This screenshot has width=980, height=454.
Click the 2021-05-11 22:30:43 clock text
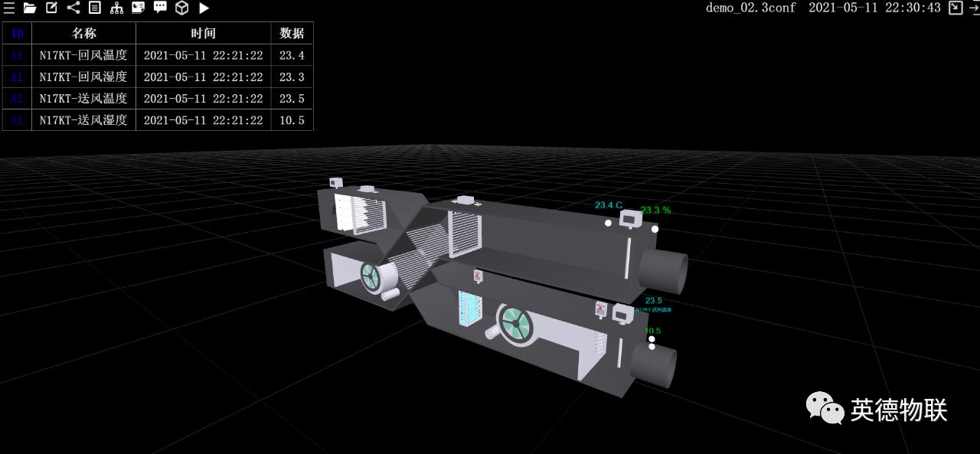pyautogui.click(x=874, y=8)
